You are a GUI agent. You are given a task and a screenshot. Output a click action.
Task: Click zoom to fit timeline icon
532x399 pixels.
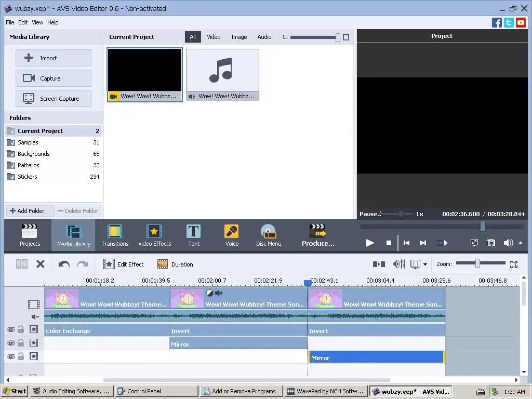(x=514, y=264)
